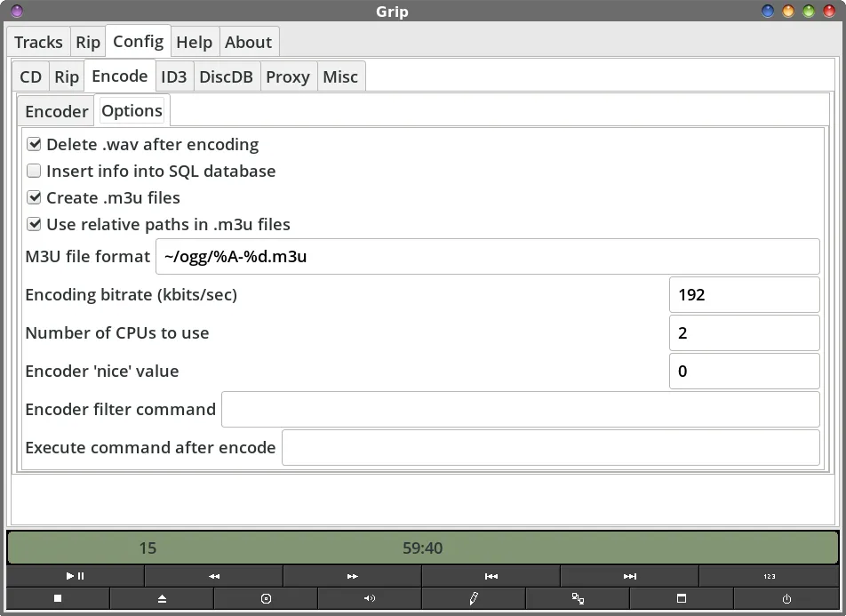Image resolution: width=846 pixels, height=616 pixels.
Task: Click the play/pause playback button
Action: point(76,576)
